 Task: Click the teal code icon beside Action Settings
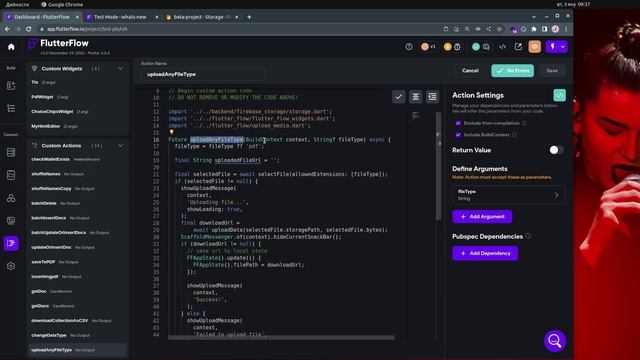coord(560,95)
